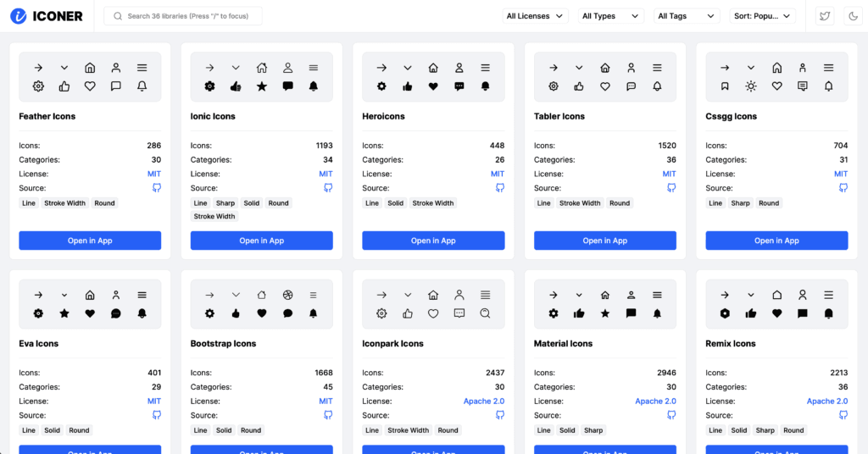
Task: Select the Solid tag on Heroicons
Action: pyautogui.click(x=395, y=203)
